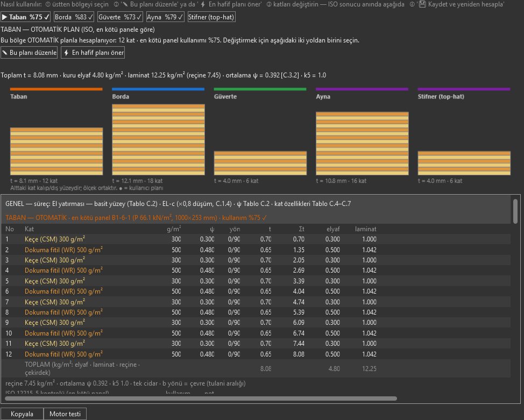Viewport: 524px width, 420px height.
Task: Click the Güverte laminate stack diagram
Action: pos(260,163)
